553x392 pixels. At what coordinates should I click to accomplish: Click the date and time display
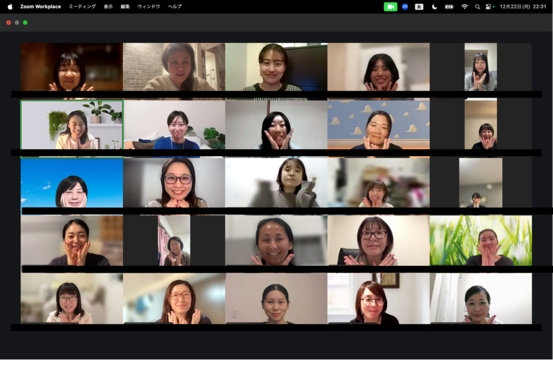pos(522,6)
